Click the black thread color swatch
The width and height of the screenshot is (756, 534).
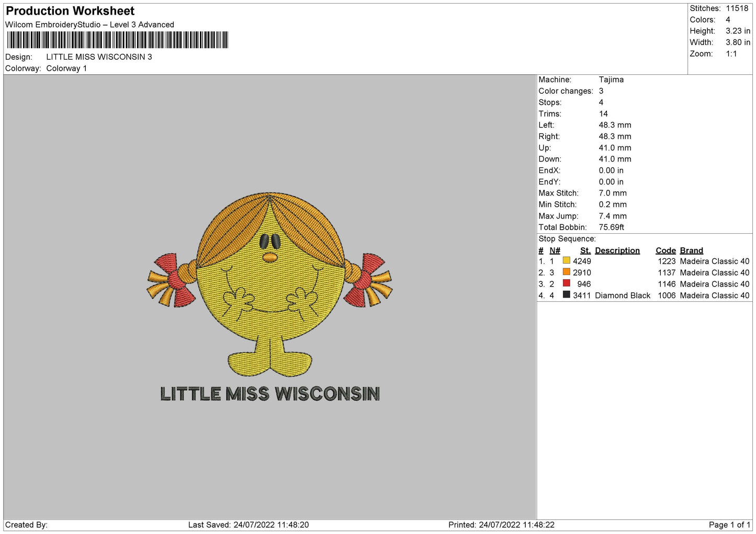click(566, 295)
